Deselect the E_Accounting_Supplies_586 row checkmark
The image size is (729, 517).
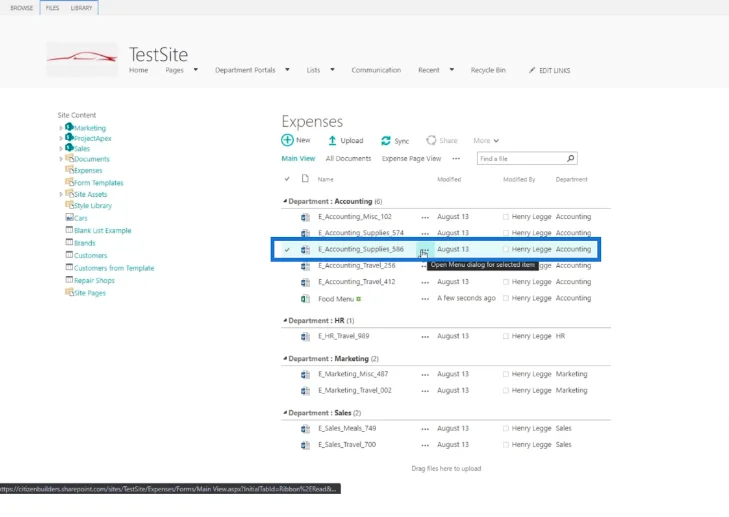coord(287,250)
